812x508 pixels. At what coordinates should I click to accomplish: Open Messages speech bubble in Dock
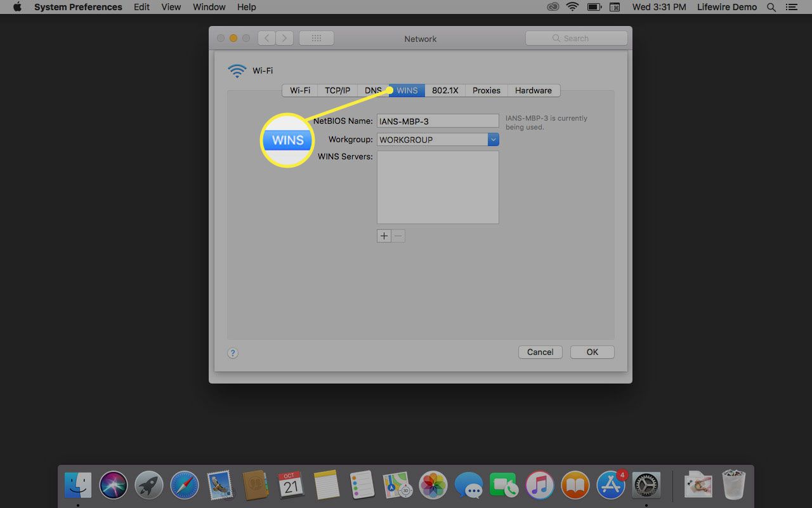[469, 486]
